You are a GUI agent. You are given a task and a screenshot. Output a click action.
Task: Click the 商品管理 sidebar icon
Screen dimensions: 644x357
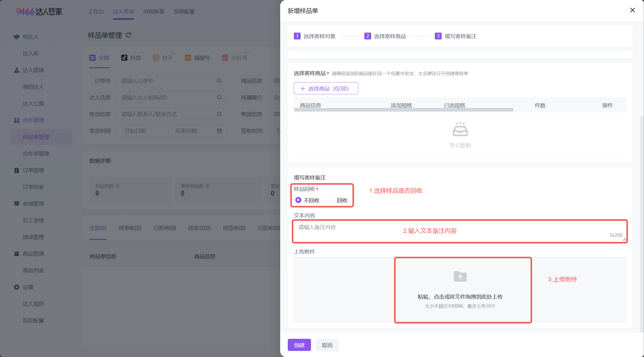coord(17,254)
